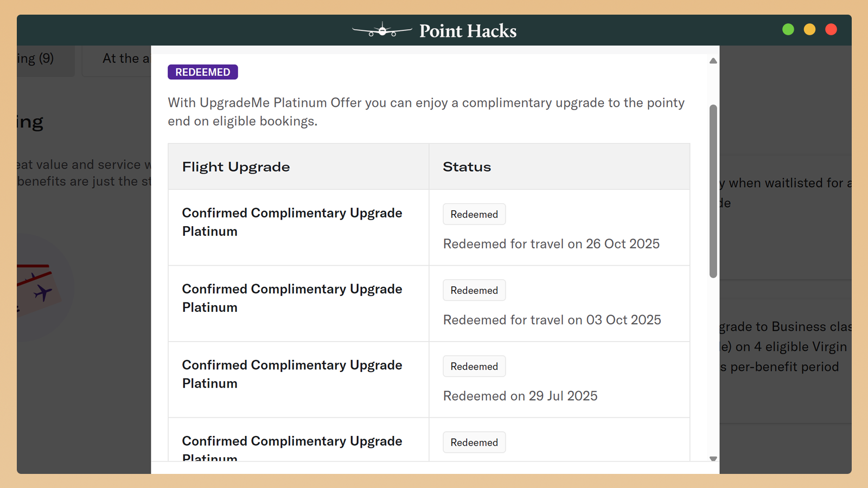The height and width of the screenshot is (488, 868).
Task: Click the Redeemed tag above 26 Oct 2025
Action: tap(474, 214)
